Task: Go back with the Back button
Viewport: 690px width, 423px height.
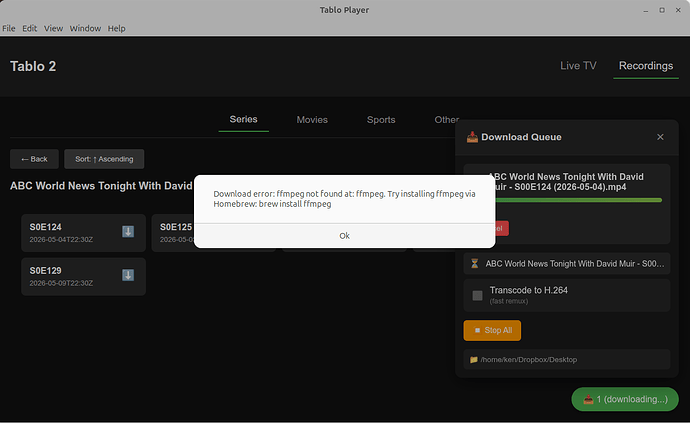Action: tap(34, 159)
